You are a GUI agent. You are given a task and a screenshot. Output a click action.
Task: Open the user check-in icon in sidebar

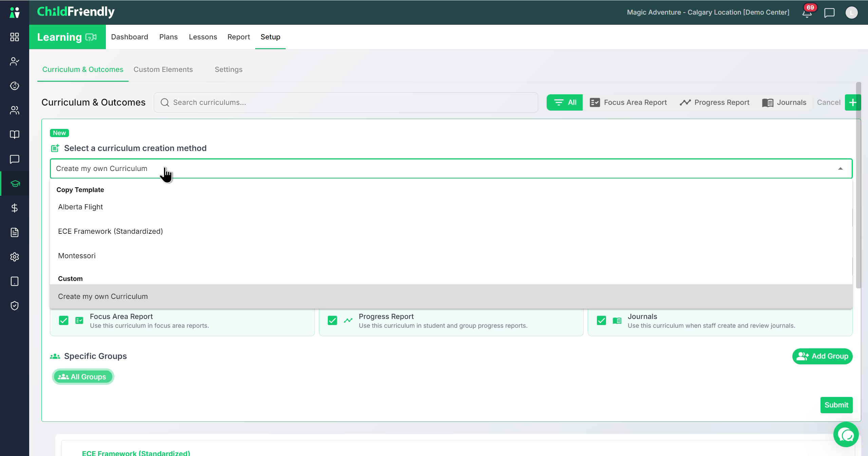click(15, 61)
